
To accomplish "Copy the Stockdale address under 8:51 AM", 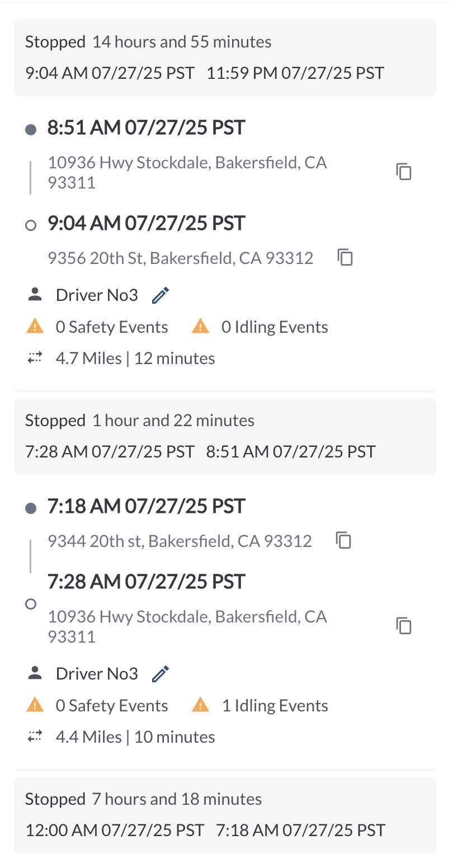I will click(404, 172).
